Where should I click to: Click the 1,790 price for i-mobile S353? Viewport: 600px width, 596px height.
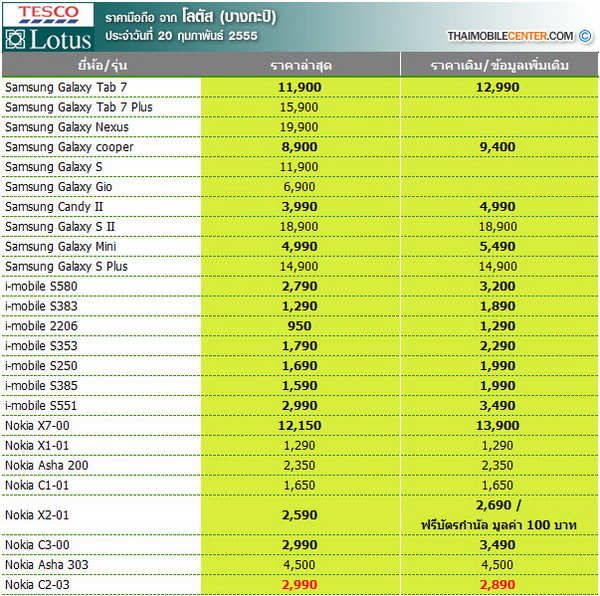click(300, 346)
